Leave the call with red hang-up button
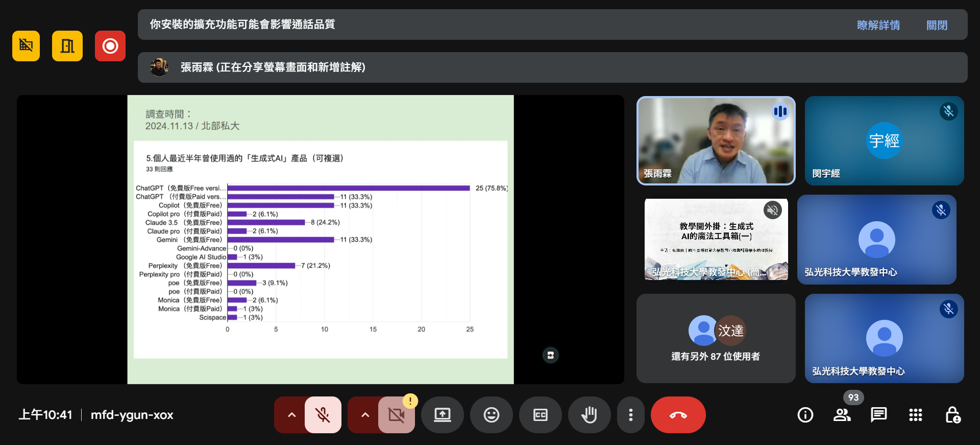Image resolution: width=980 pixels, height=445 pixels. [x=678, y=415]
